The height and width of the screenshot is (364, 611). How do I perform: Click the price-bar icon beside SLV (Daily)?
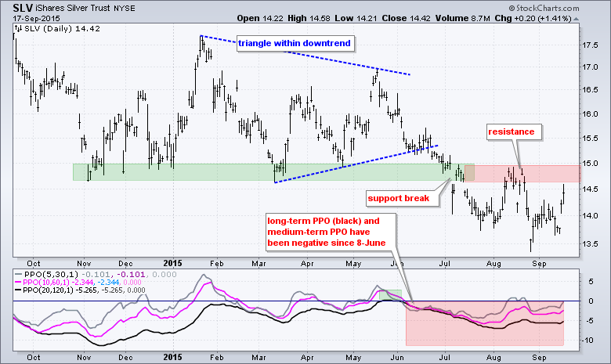(x=18, y=28)
